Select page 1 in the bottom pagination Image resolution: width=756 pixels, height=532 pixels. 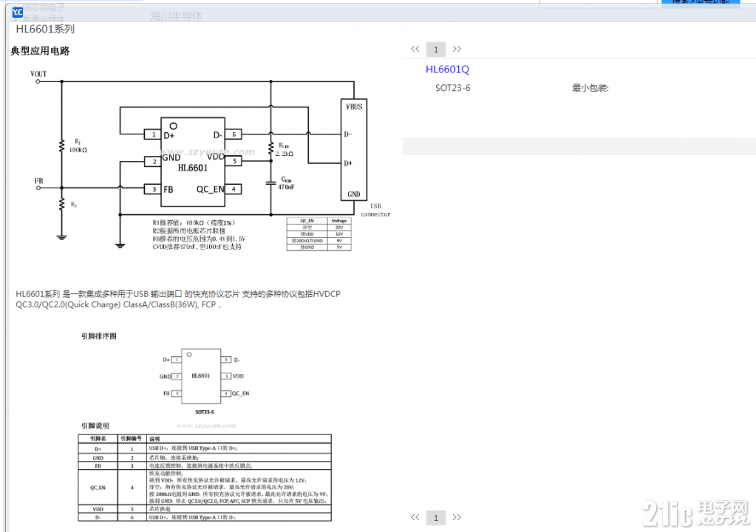[x=436, y=517]
